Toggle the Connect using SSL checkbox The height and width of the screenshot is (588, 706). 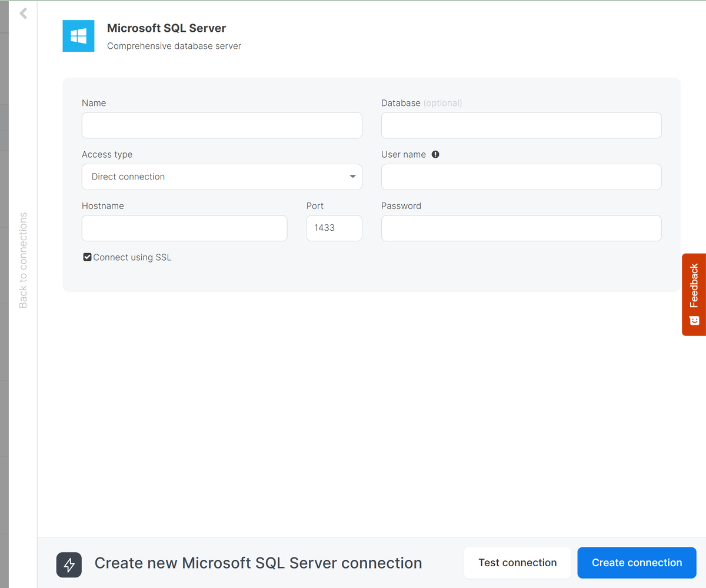pos(87,257)
